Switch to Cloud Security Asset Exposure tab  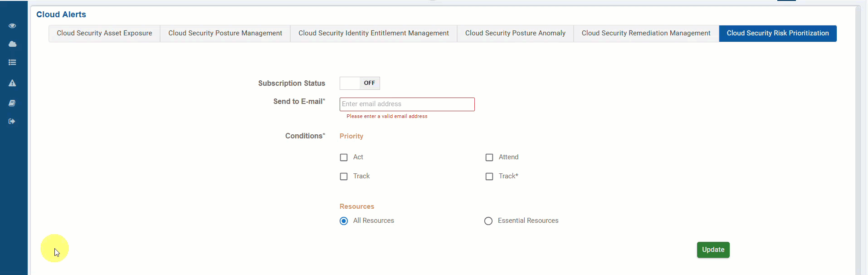click(104, 33)
